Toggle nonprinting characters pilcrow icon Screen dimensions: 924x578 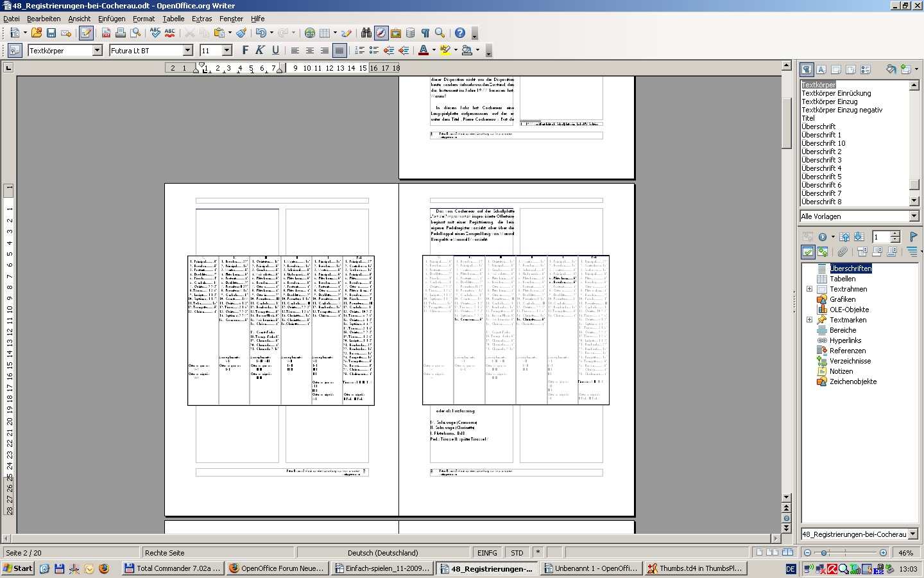point(425,33)
